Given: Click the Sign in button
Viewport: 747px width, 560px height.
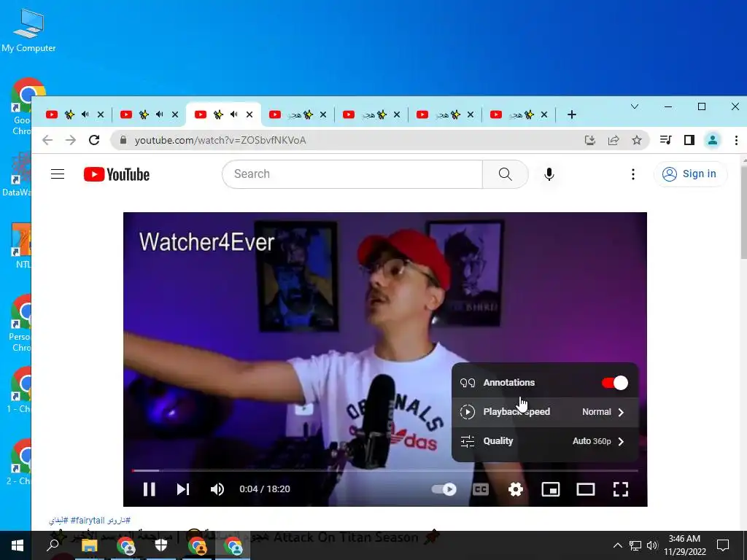Looking at the screenshot, I should (690, 174).
